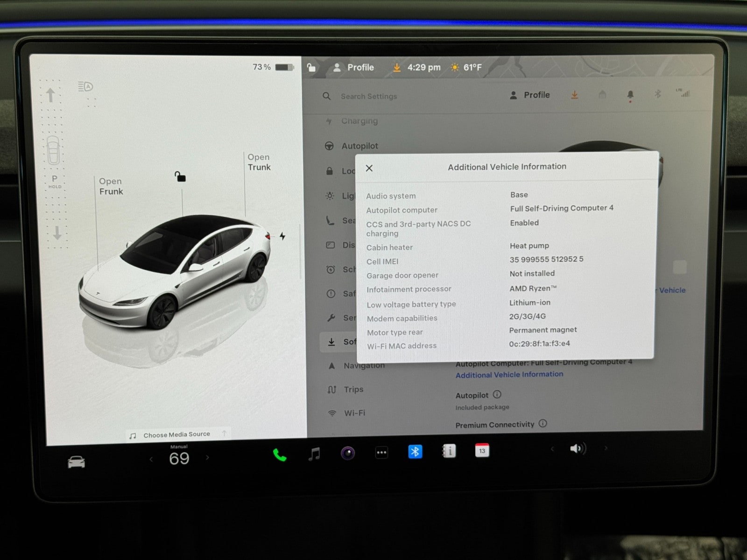The image size is (747, 560).
Task: Expand the Choose Media Source panel
Action: [x=176, y=434]
